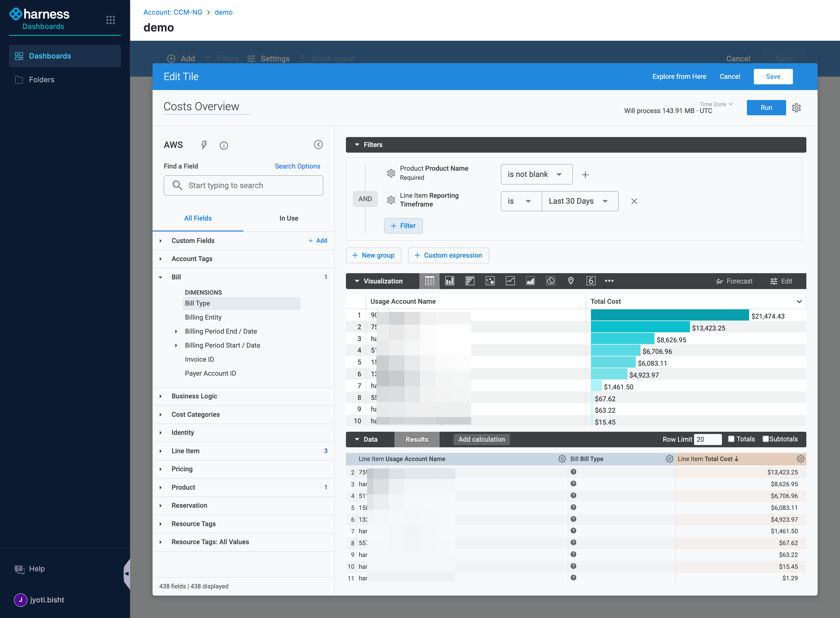The width and height of the screenshot is (840, 618).
Task: Click the Add calculation button
Action: click(482, 440)
